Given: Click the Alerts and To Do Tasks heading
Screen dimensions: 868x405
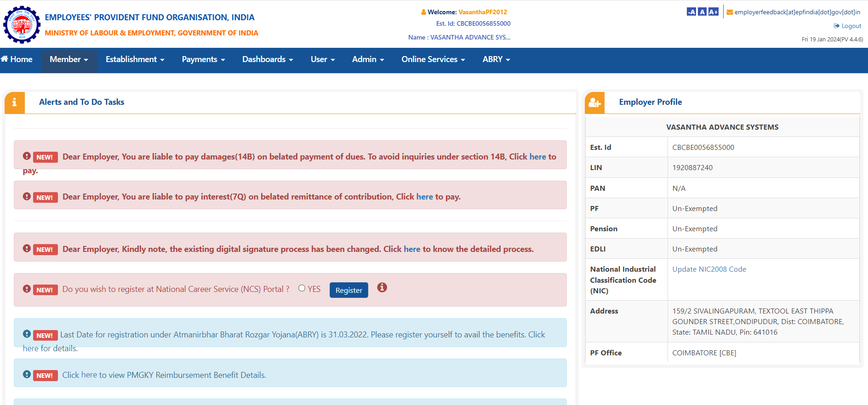Looking at the screenshot, I should tap(82, 102).
